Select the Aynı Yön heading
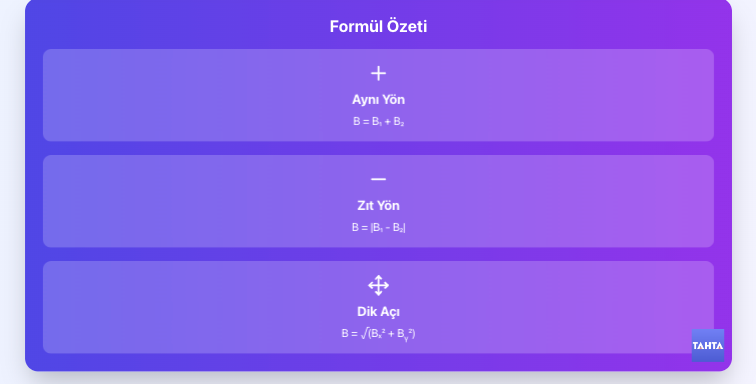 click(x=378, y=100)
